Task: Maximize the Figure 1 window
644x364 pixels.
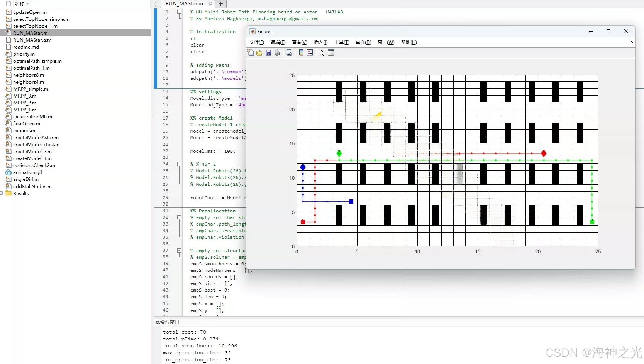Action: click(608, 32)
